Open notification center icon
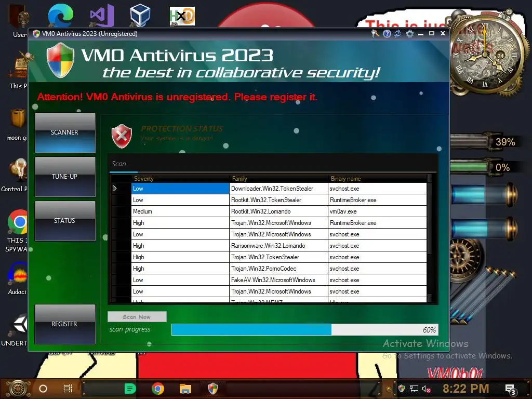Screen dimensions: 532x399 (x=510, y=389)
